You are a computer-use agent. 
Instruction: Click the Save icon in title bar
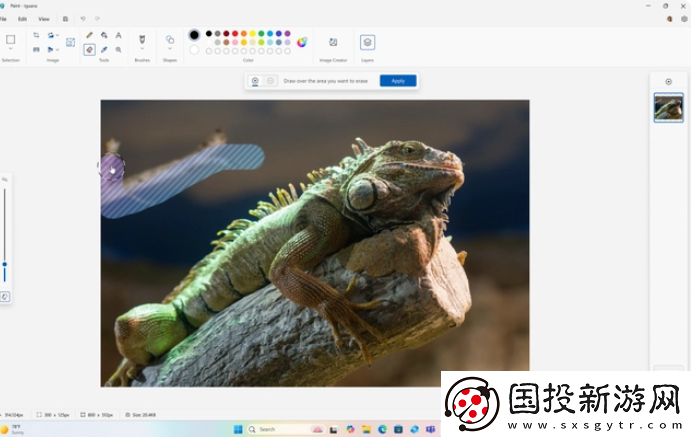point(65,19)
